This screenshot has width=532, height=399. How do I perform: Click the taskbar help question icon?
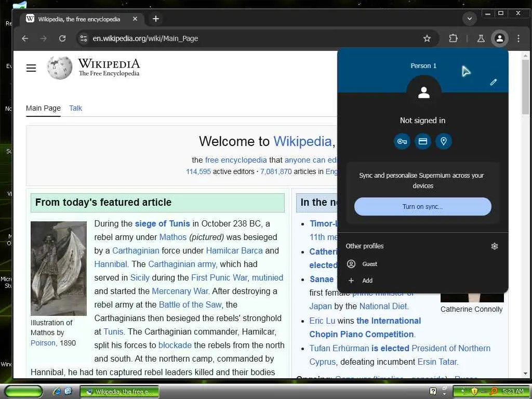pyautogui.click(x=433, y=391)
